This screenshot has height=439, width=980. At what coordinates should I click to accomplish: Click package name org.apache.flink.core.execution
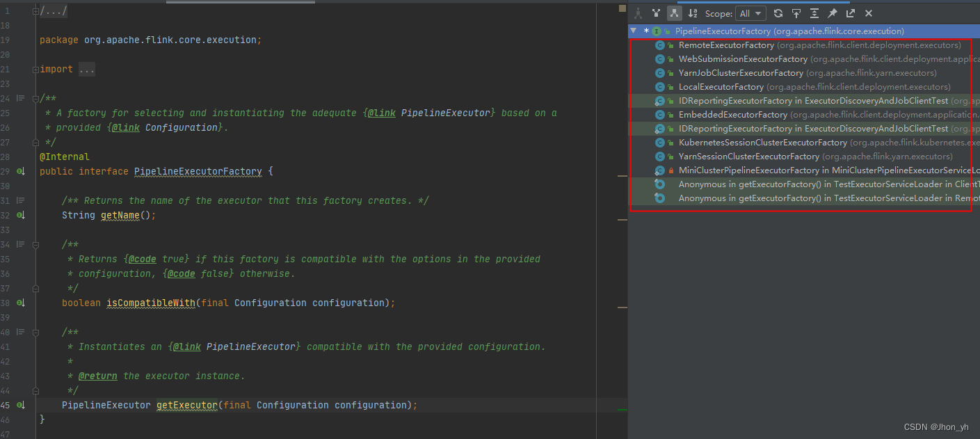click(170, 40)
